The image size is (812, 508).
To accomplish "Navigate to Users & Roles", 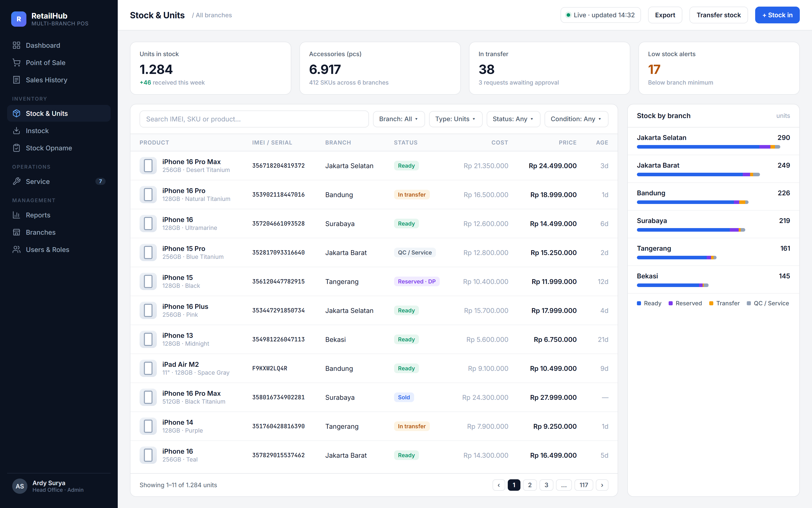I will 59,250.
